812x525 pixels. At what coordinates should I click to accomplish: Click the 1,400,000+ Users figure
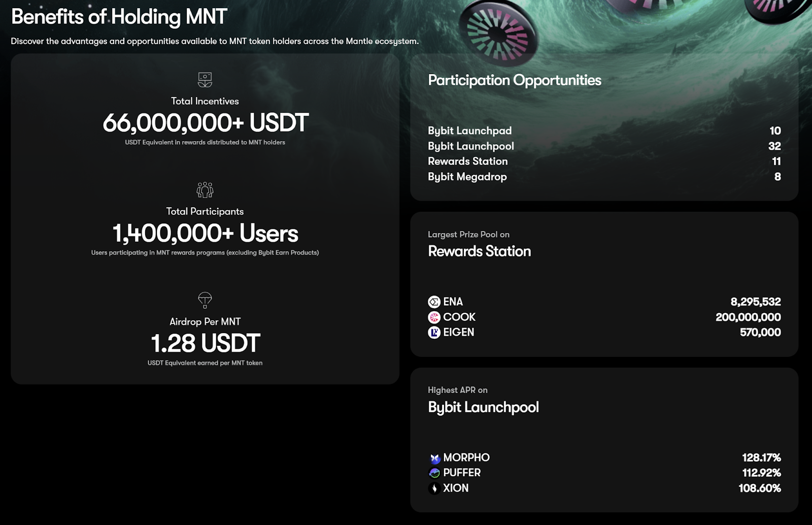205,233
